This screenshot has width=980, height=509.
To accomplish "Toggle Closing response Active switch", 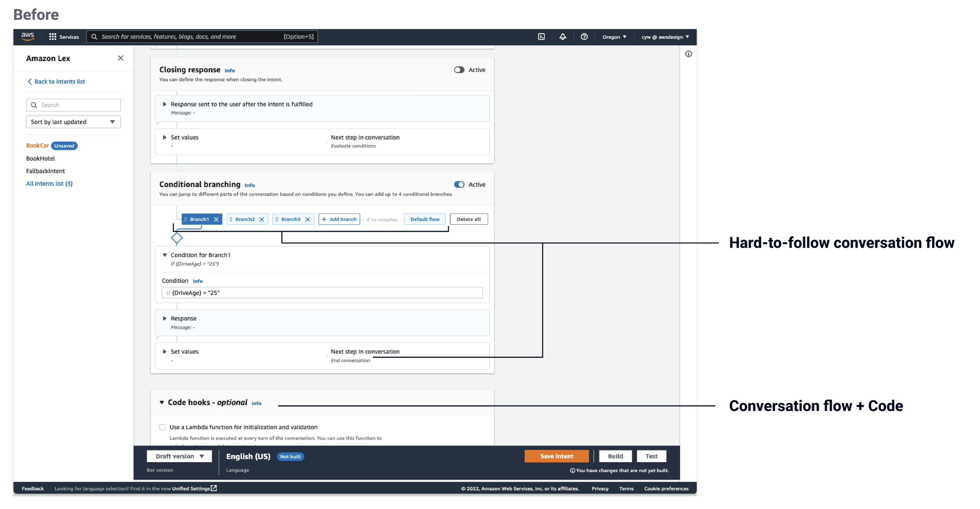I will 459,70.
